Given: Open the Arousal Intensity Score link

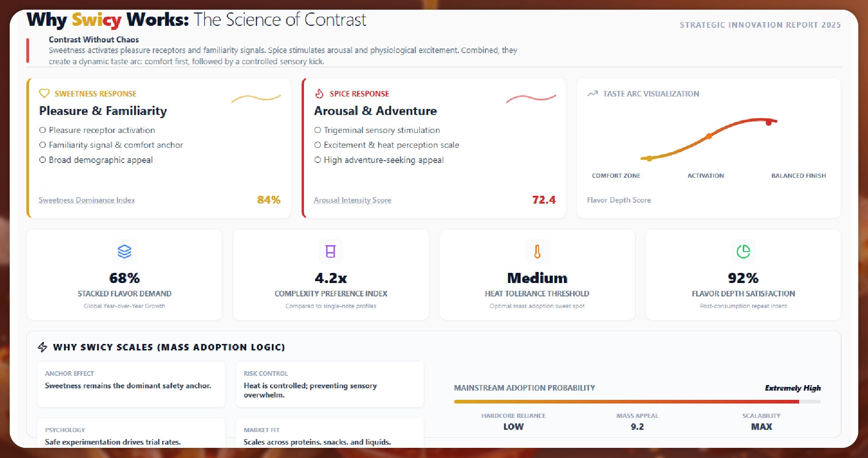Looking at the screenshot, I should [352, 200].
